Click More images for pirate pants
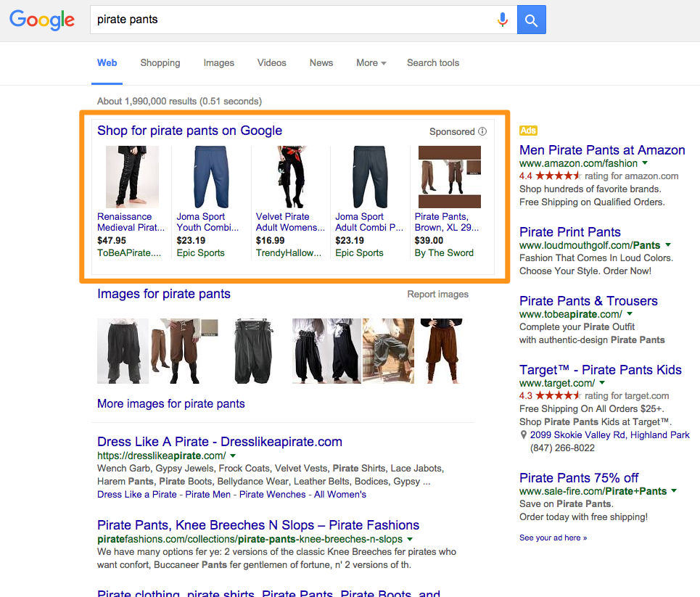Viewport: 700px width, 597px height. tap(171, 403)
